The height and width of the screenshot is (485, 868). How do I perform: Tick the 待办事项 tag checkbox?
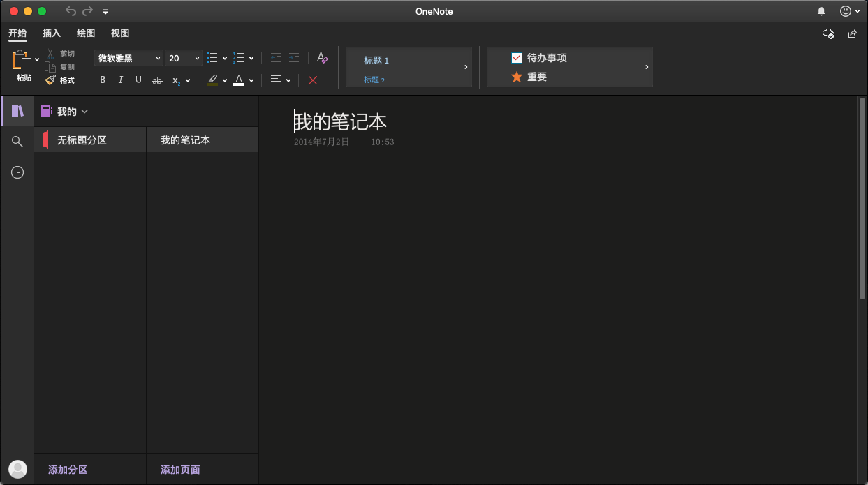(517, 58)
